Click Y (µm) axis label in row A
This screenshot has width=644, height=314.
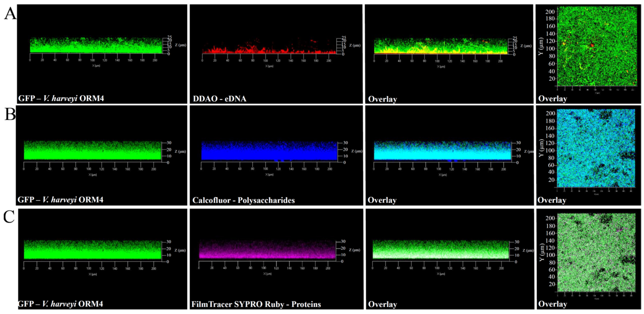tap(541, 46)
